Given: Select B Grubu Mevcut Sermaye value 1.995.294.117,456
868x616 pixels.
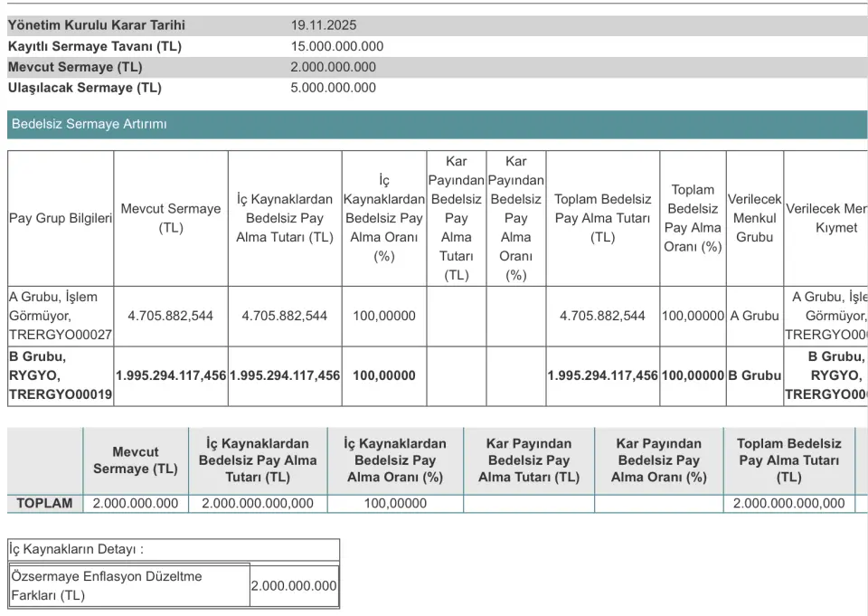Looking at the screenshot, I should (171, 375).
